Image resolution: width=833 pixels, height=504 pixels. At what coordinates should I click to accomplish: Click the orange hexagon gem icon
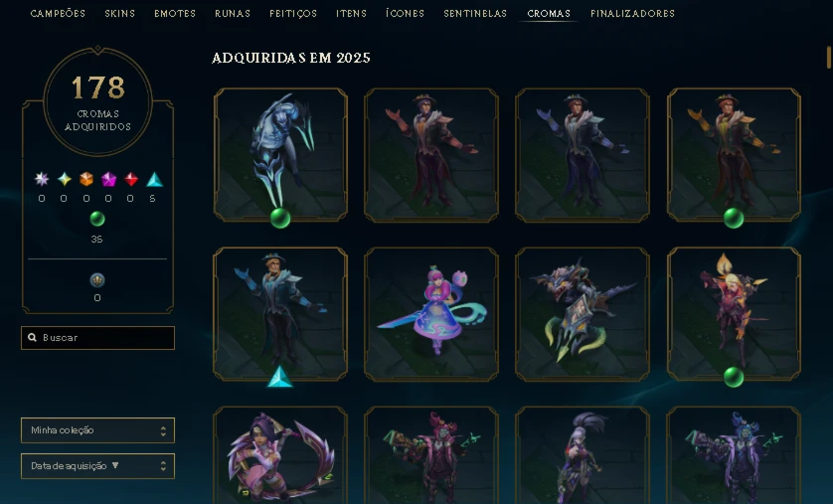[86, 179]
